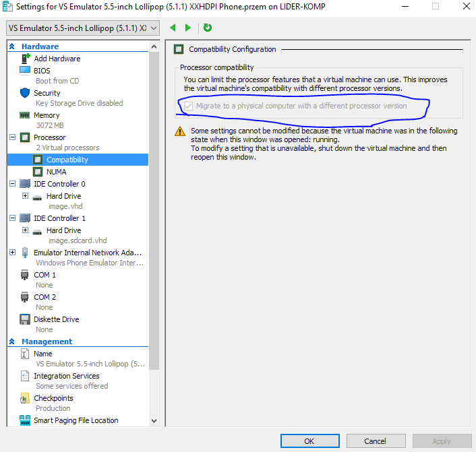Collapse the IDE Controller 1 node
Image resolution: width=476 pixels, height=452 pixels.
click(12, 218)
